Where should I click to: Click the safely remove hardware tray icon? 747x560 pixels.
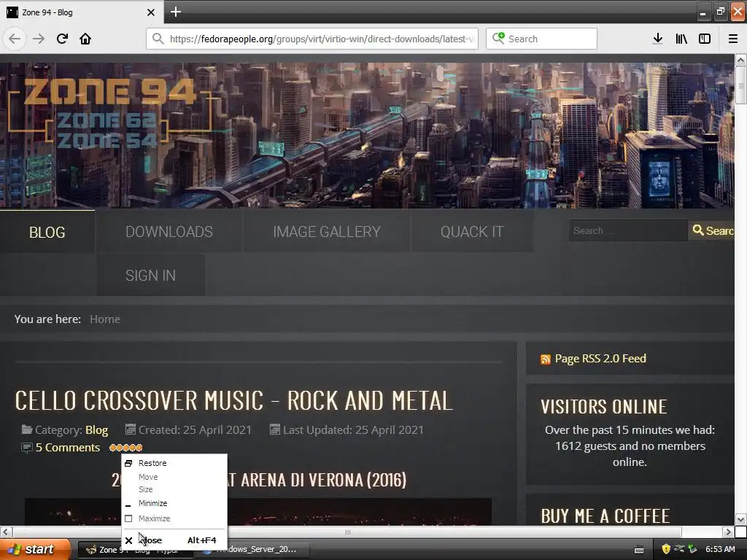click(692, 550)
